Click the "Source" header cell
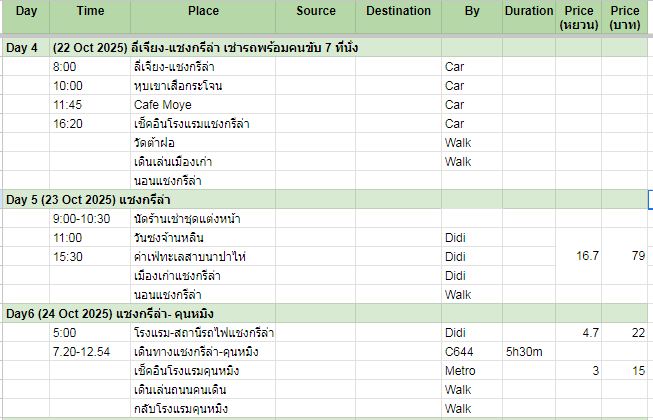Image resolution: width=653 pixels, height=420 pixels. click(x=316, y=11)
